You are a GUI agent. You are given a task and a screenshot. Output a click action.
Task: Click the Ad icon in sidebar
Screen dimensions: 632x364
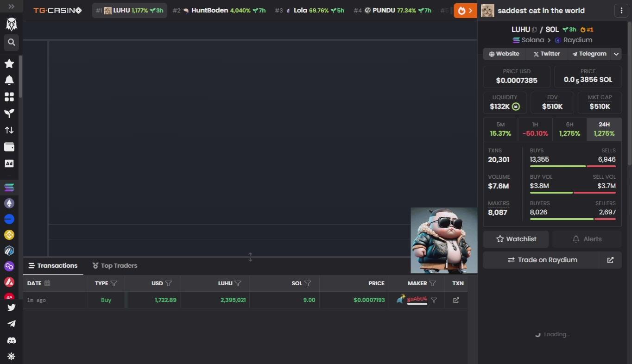[9, 163]
